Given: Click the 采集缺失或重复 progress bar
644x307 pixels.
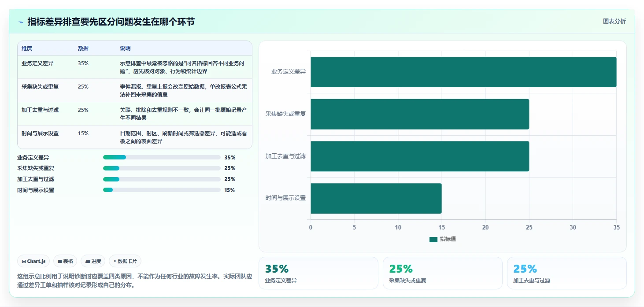Looking at the screenshot, I should [162, 168].
